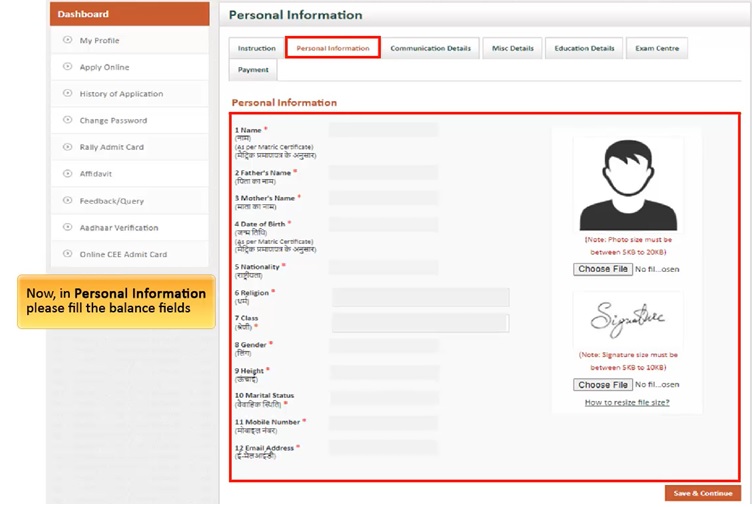The width and height of the screenshot is (752, 507).
Task: Click the Father's Name field
Action: click(x=384, y=172)
